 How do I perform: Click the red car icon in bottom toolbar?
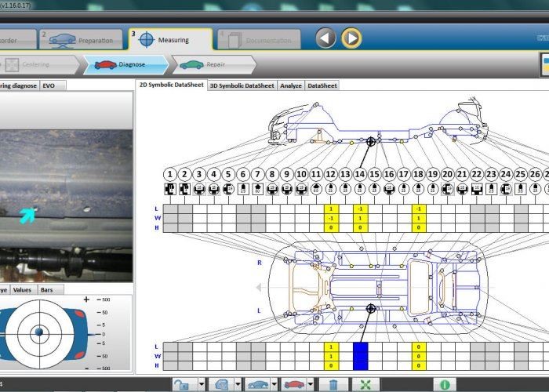(x=295, y=384)
